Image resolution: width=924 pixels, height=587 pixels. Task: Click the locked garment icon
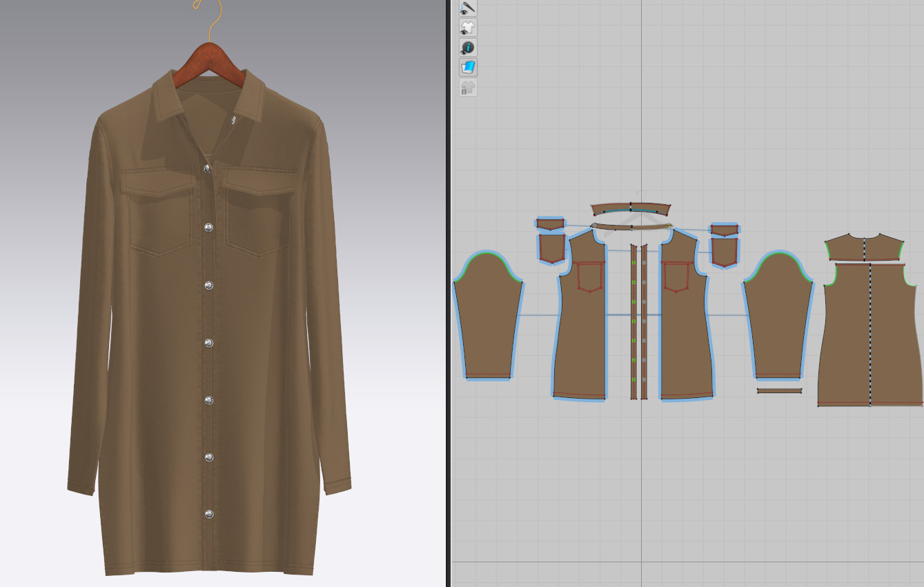pos(468,88)
